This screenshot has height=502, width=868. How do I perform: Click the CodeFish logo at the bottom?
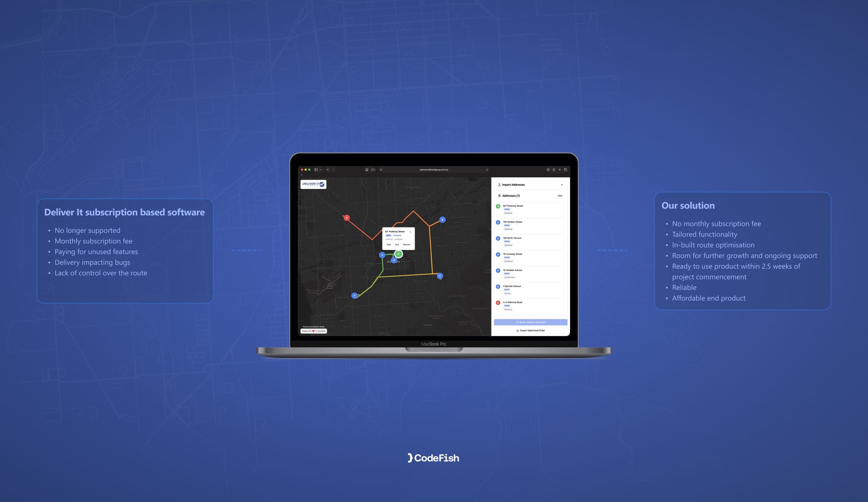tap(433, 458)
